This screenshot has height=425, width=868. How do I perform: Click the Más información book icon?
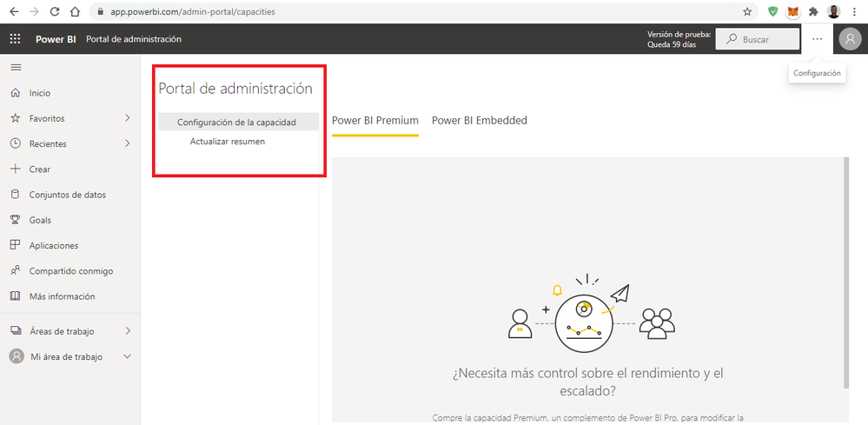point(16,296)
